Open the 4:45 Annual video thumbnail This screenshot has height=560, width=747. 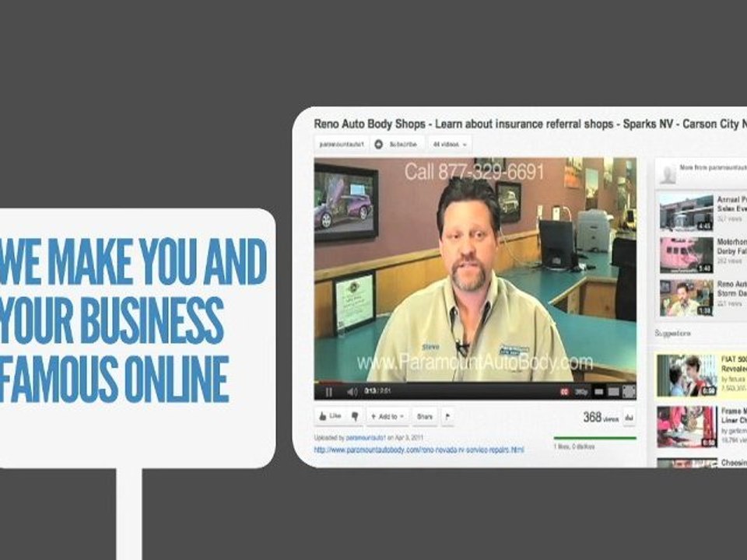point(686,212)
